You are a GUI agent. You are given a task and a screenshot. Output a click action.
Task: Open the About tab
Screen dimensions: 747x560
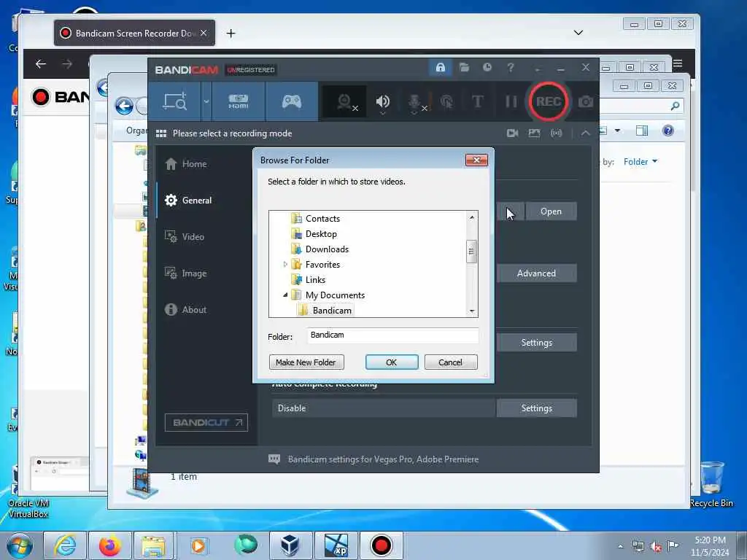pos(186,309)
